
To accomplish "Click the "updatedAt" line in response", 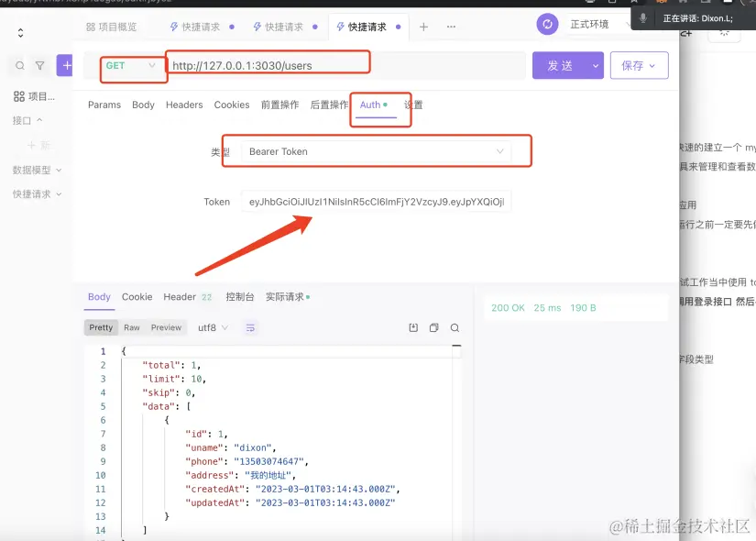I will 290,502.
